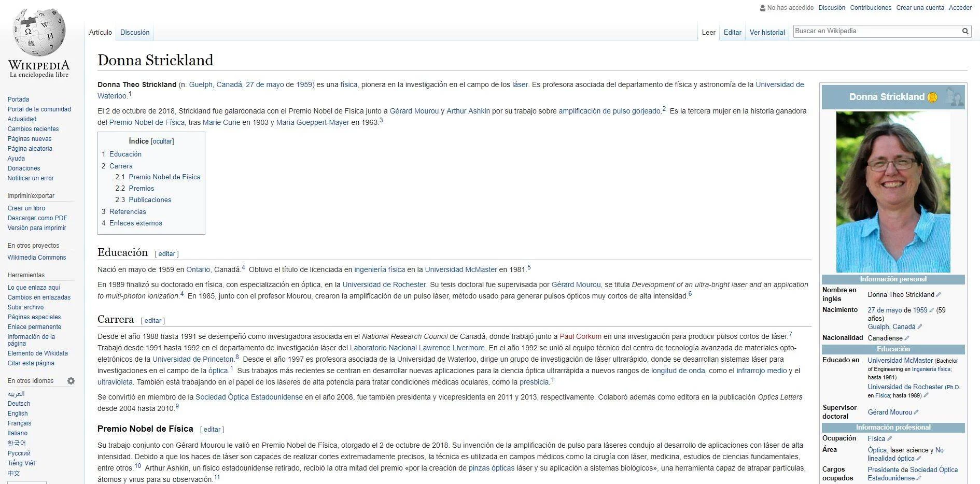Click the user icon beside No has accedido
Screen dimensions: 980x484
(763, 8)
